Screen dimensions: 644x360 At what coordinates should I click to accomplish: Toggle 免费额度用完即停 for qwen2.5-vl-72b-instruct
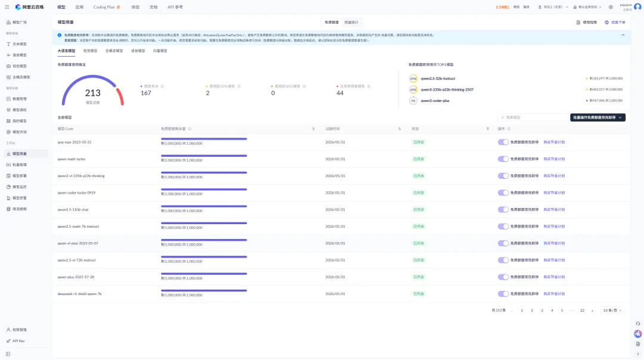503,260
